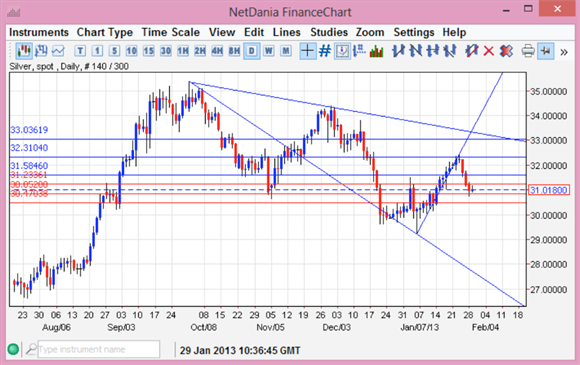Toggle the crosshair cursor tool
580x365 pixels.
(307, 51)
